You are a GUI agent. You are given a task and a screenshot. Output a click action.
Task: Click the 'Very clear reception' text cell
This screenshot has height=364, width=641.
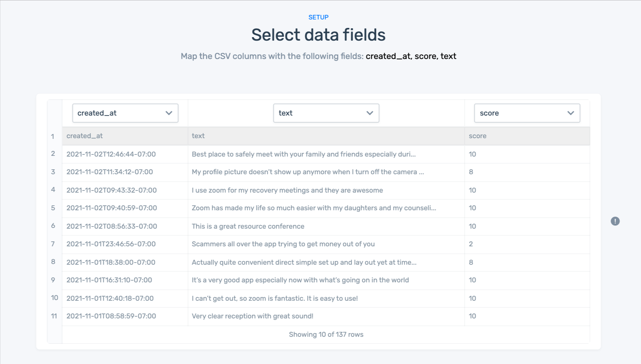(x=252, y=316)
